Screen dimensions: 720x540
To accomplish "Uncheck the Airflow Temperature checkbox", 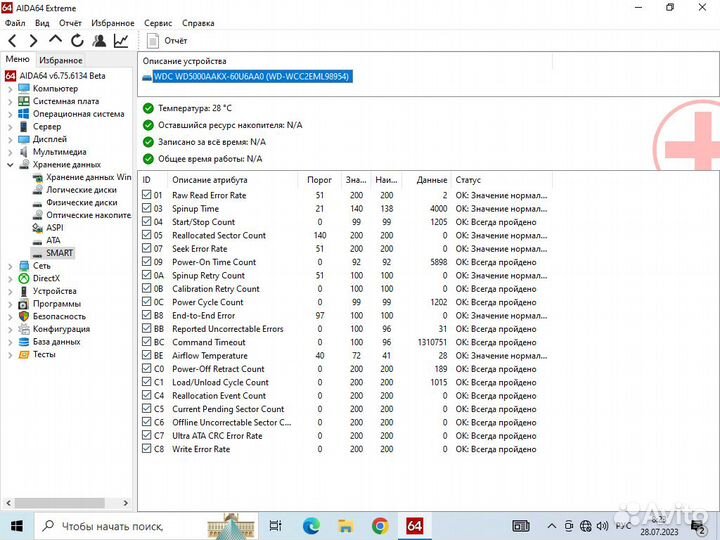I will tap(147, 355).
